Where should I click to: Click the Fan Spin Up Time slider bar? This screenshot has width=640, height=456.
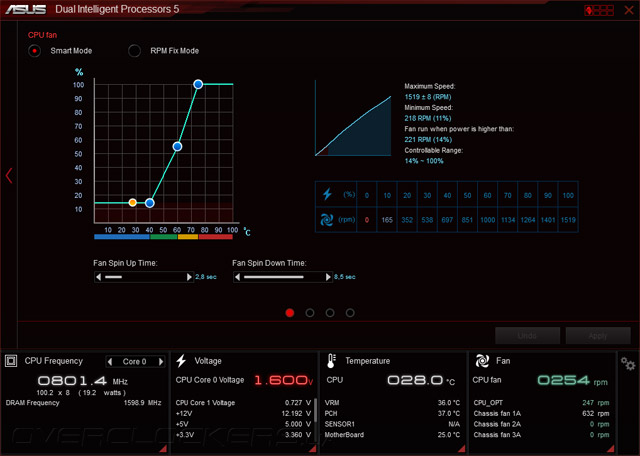pyautogui.click(x=144, y=277)
